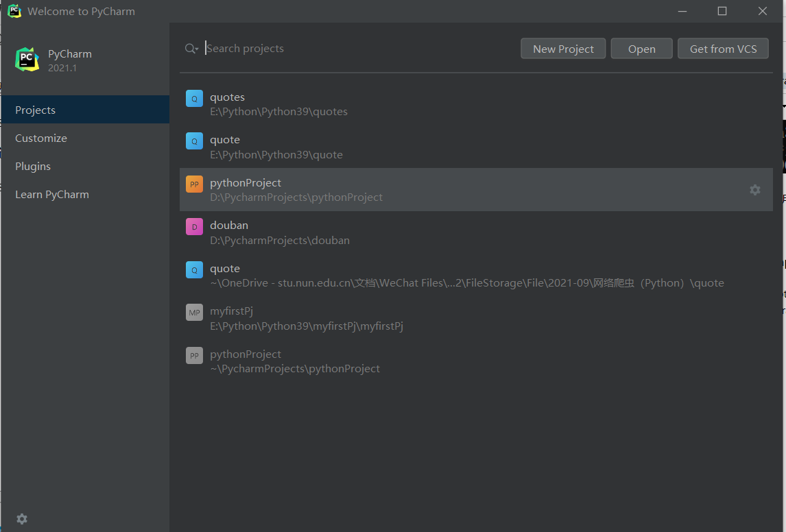Open the search options magnifier dropdown
The image size is (786, 532).
point(191,49)
